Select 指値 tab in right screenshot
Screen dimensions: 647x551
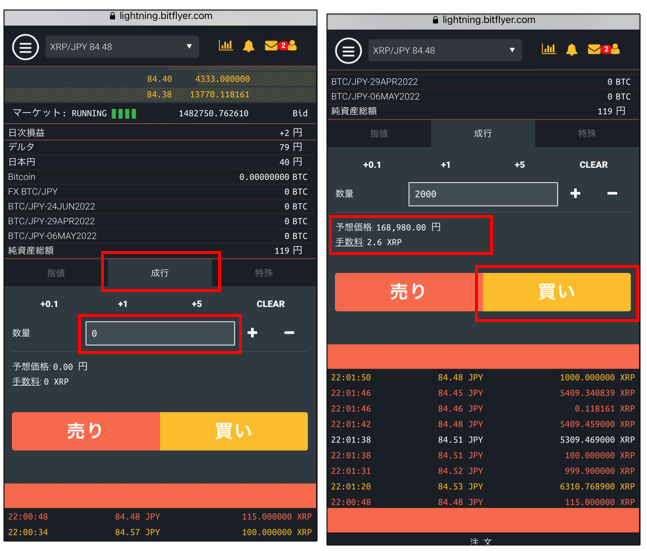[x=379, y=133]
